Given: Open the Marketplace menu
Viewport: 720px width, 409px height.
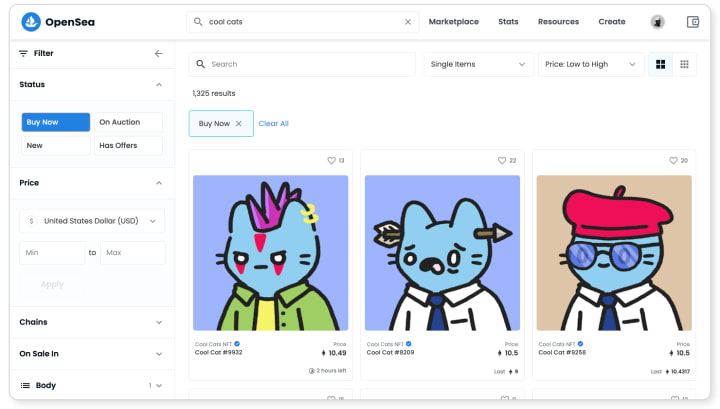Looking at the screenshot, I should pyautogui.click(x=454, y=22).
